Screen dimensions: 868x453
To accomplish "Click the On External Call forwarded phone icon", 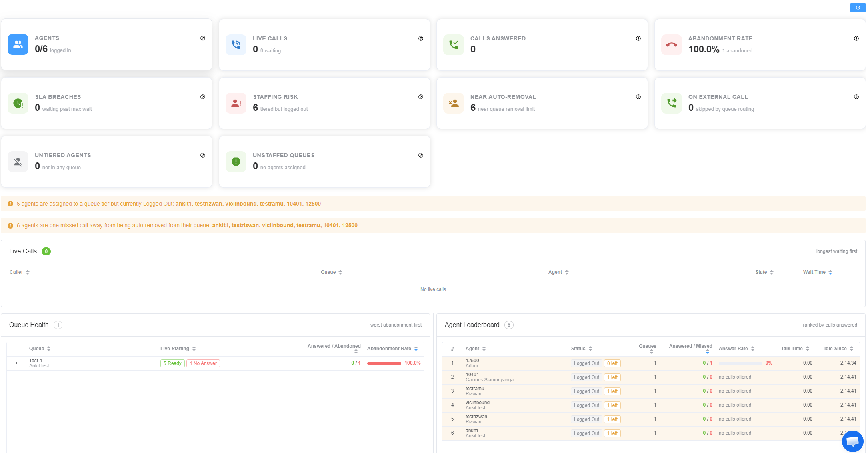I will (672, 103).
